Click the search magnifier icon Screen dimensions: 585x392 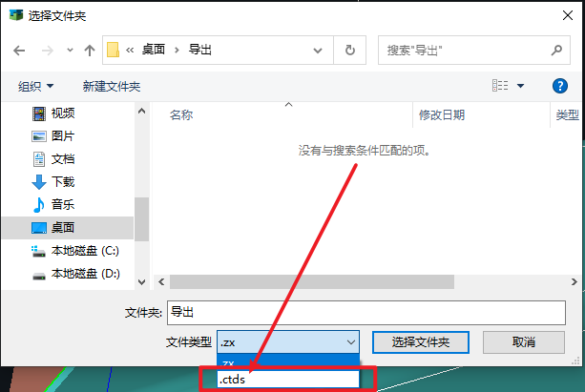(556, 50)
